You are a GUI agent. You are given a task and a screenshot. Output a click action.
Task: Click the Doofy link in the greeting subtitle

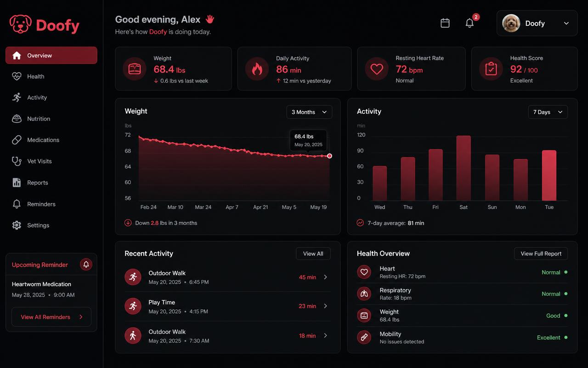pyautogui.click(x=158, y=32)
